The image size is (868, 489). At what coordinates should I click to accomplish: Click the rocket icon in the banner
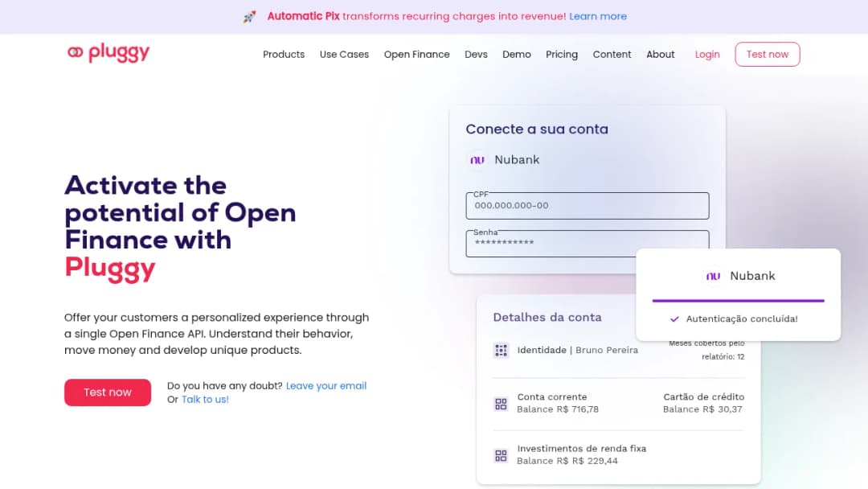[x=250, y=17]
